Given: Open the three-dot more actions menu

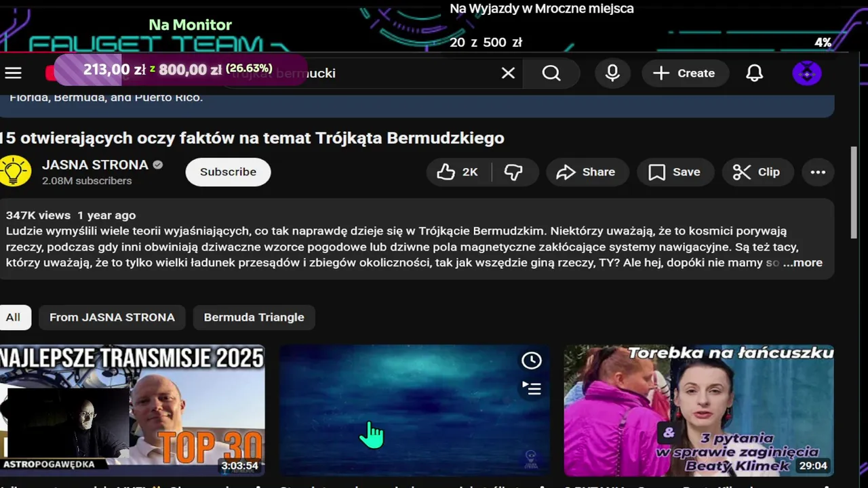Looking at the screenshot, I should (x=818, y=172).
